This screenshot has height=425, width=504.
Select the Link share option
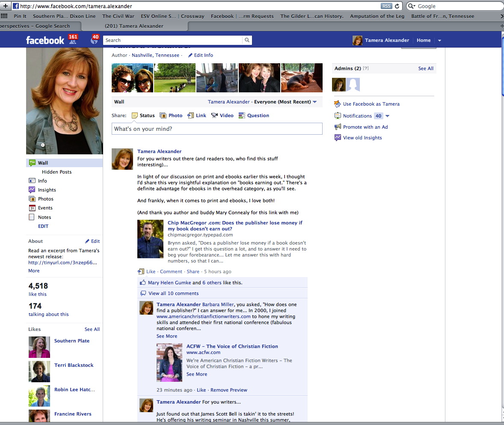point(197,115)
